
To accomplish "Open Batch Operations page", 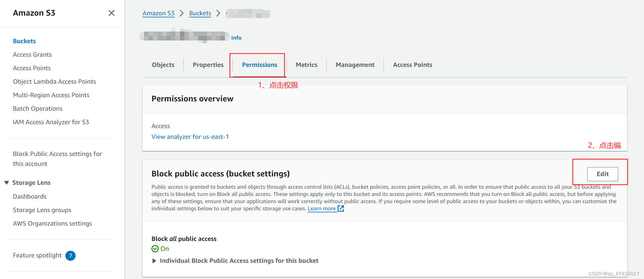I will coord(38,109).
